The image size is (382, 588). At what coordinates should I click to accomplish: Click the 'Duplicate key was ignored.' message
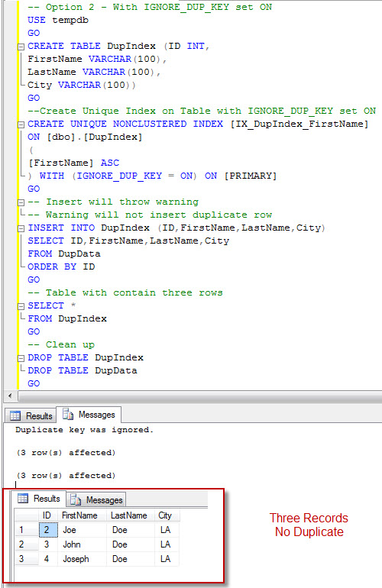coord(85,430)
